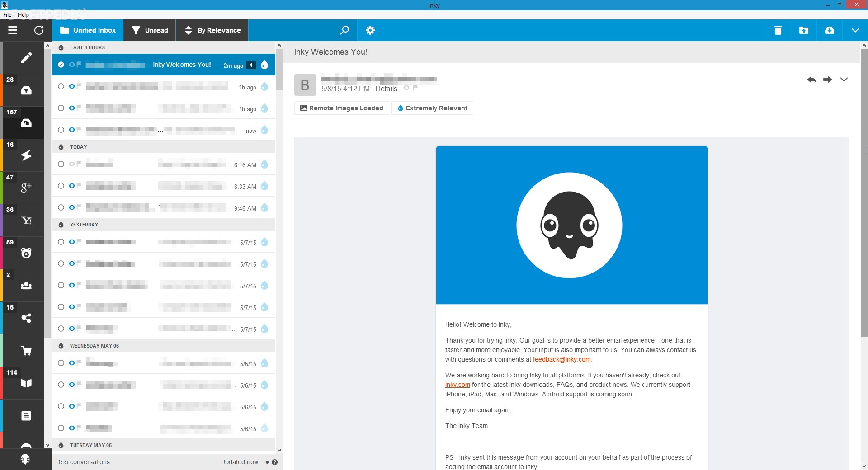Delete message with trash icon
This screenshot has width=868, height=470.
(x=778, y=30)
